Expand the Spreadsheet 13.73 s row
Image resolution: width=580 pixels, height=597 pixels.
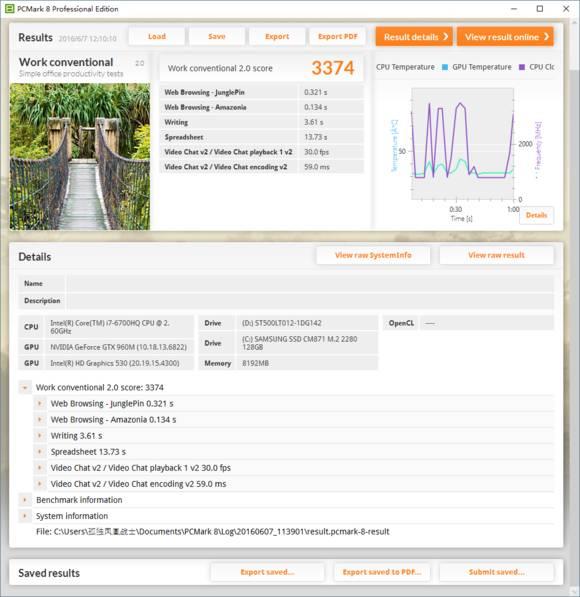point(40,452)
